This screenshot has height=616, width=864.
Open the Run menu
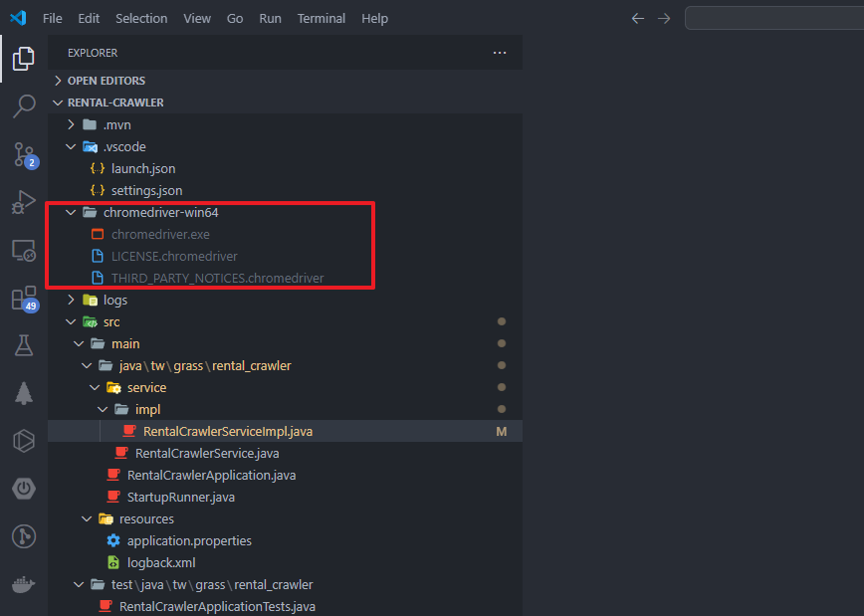tap(270, 18)
